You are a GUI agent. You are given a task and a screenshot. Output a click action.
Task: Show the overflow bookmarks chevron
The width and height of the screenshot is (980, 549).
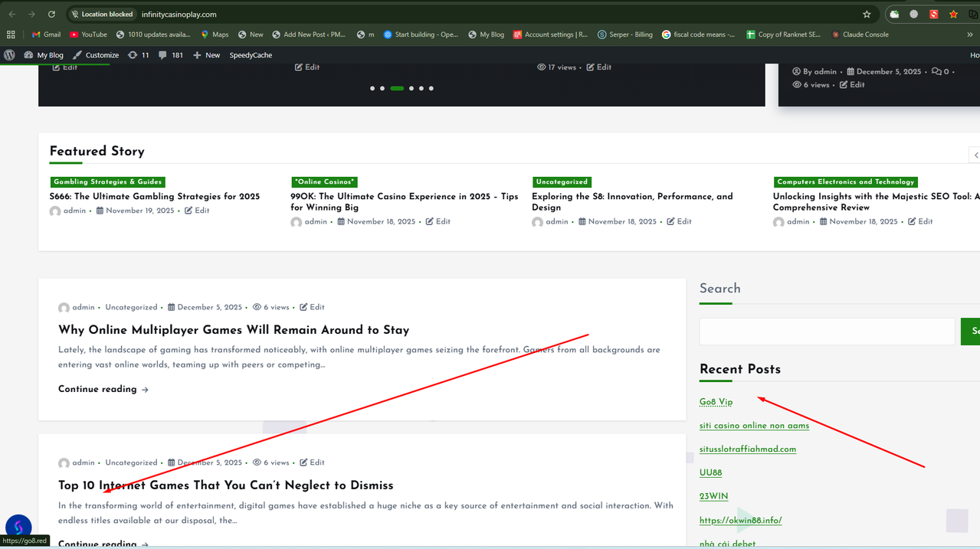970,34
